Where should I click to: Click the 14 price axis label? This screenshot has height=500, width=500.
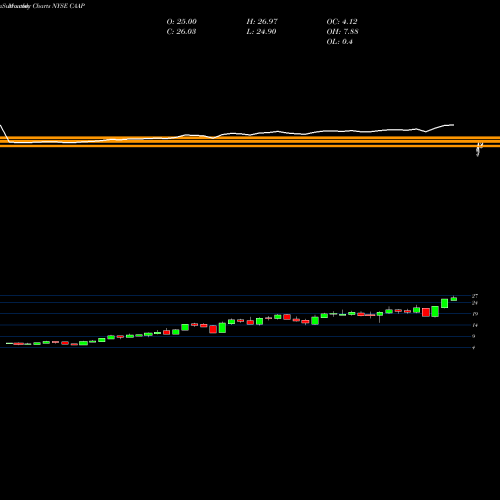(x=475, y=325)
